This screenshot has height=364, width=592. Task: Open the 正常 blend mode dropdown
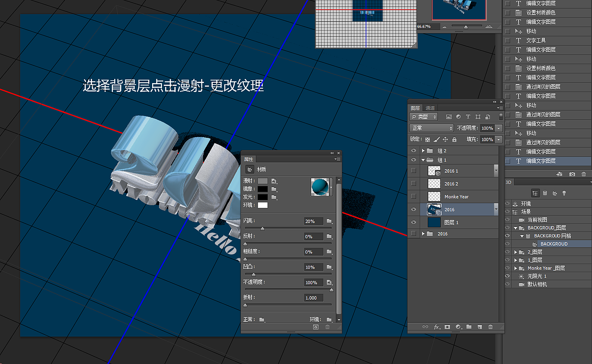(x=432, y=128)
